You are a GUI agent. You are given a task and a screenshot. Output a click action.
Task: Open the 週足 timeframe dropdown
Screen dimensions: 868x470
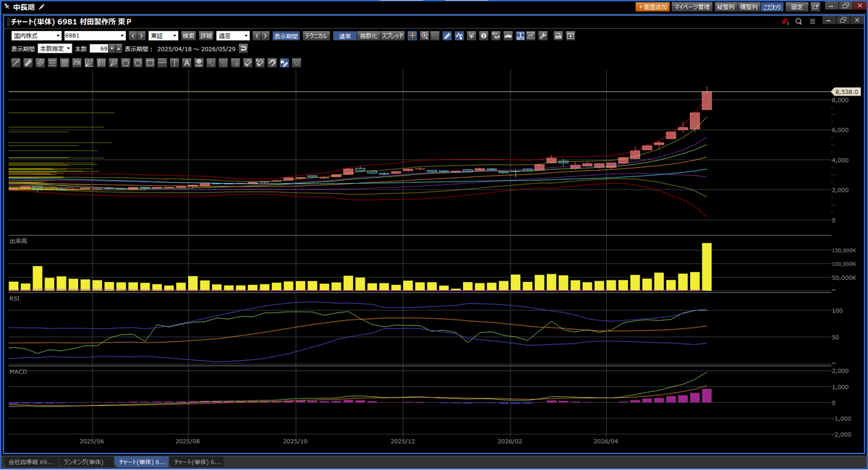[233, 35]
